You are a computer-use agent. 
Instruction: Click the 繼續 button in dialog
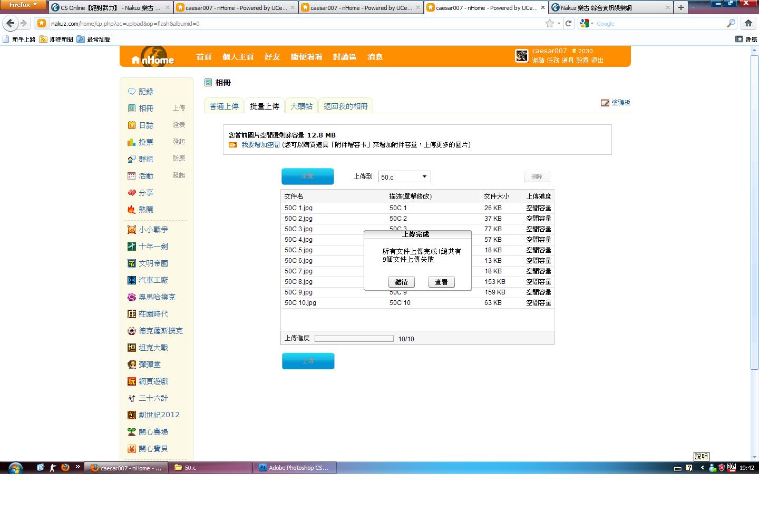tap(401, 282)
